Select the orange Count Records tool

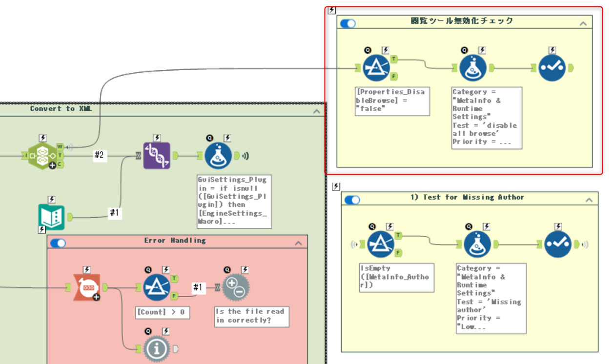click(x=86, y=288)
